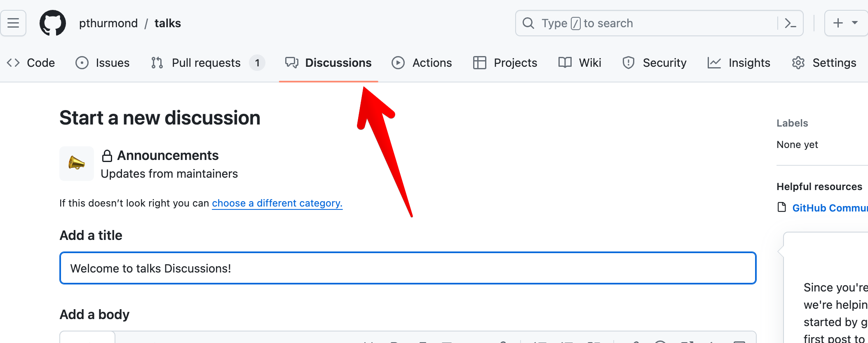Switch to the Code tab
This screenshot has width=868, height=343.
[x=40, y=63]
